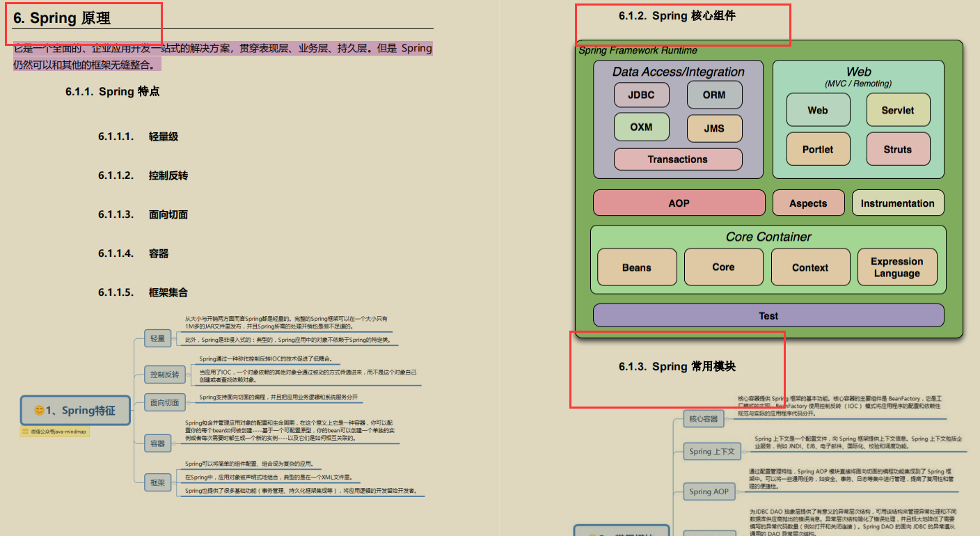Image resolution: width=980 pixels, height=536 pixels.
Task: Select the Instrumentation box in the diagram
Action: [x=898, y=203]
